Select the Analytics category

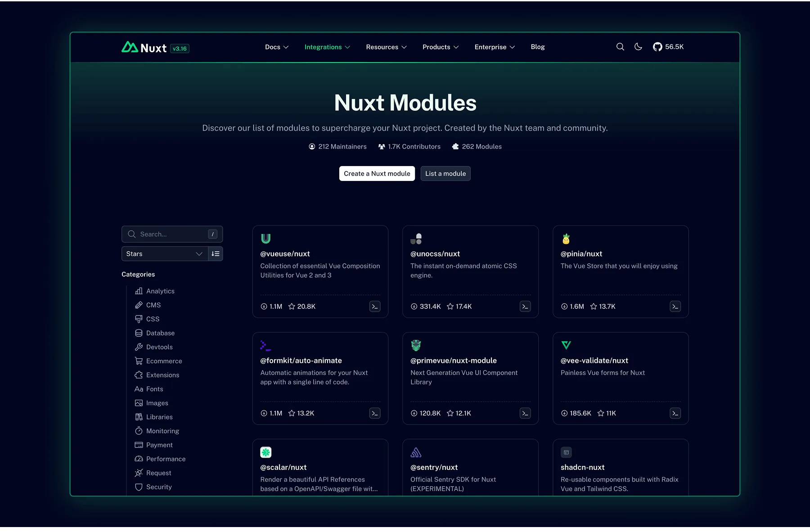point(155,291)
